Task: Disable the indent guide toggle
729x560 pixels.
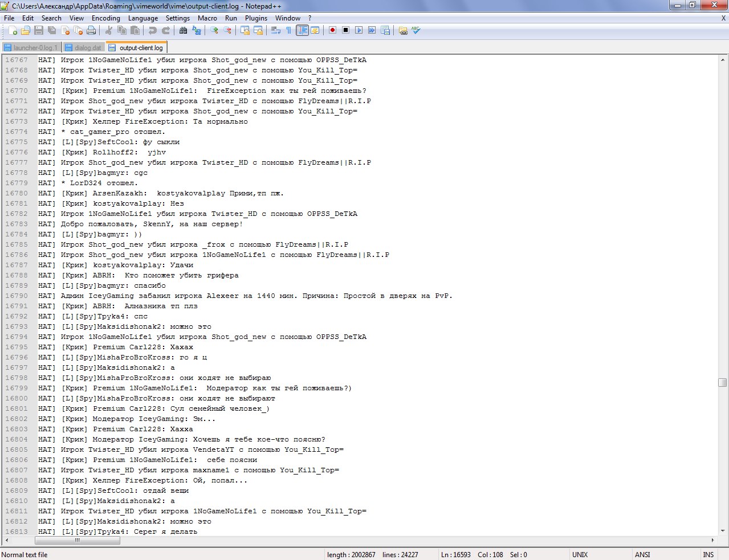Action: pos(302,30)
